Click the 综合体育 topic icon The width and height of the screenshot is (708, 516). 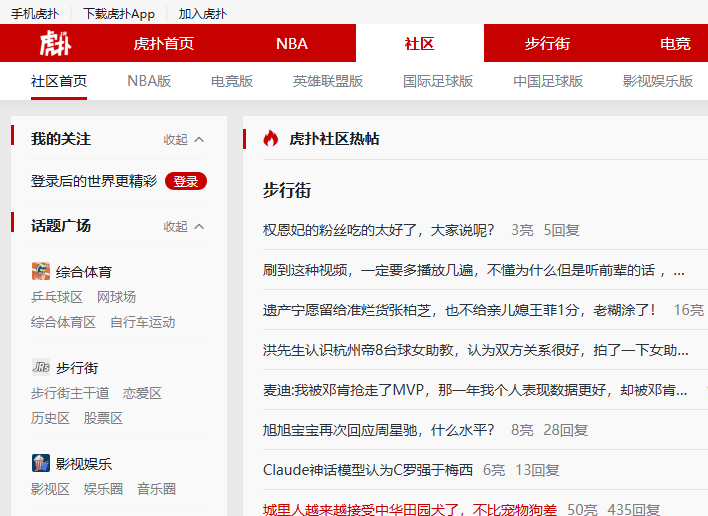tap(41, 271)
